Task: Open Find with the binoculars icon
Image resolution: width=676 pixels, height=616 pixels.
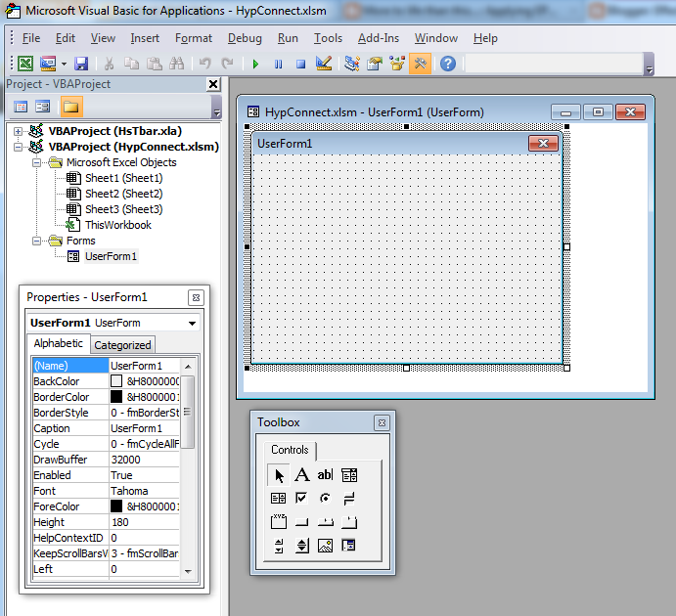Action: point(176,64)
